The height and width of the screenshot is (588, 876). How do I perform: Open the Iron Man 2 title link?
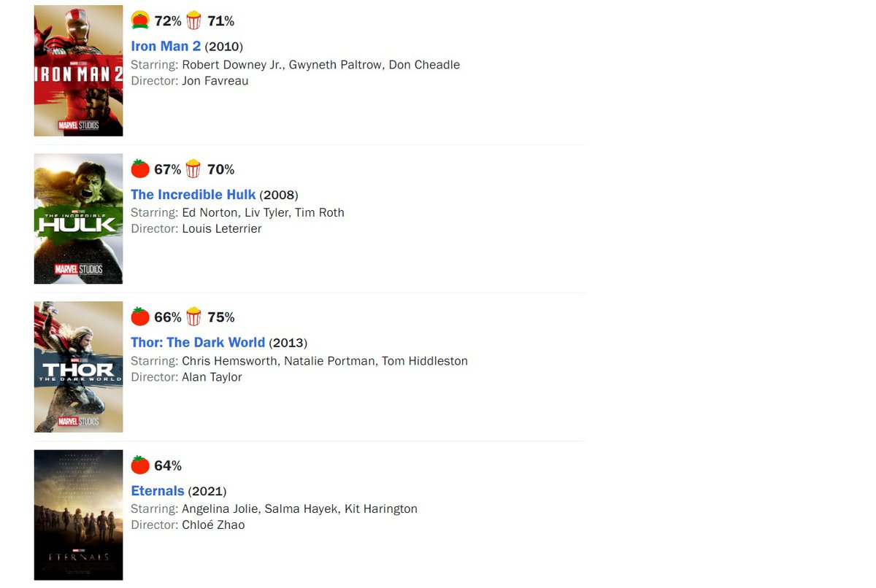166,46
